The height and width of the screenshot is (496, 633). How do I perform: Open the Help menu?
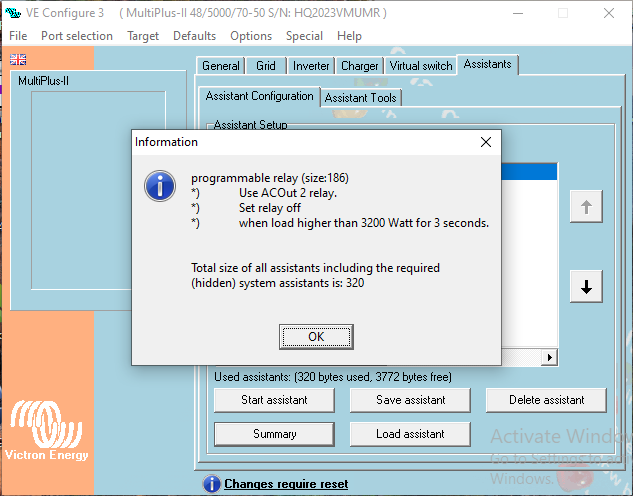click(x=349, y=36)
